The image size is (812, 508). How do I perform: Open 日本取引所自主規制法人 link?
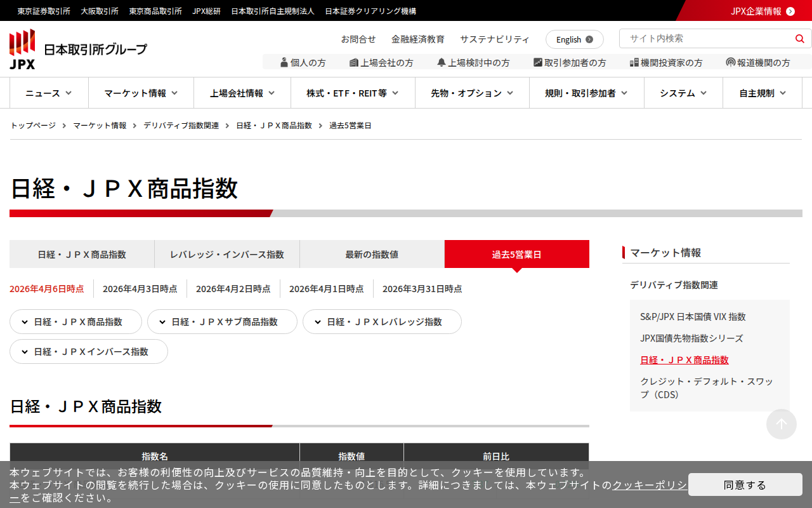click(x=273, y=11)
